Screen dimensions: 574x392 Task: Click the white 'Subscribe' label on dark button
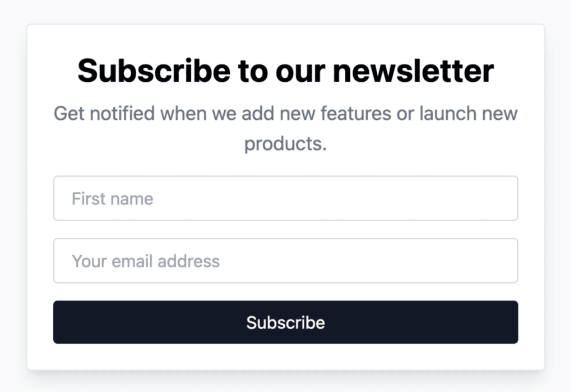point(285,323)
